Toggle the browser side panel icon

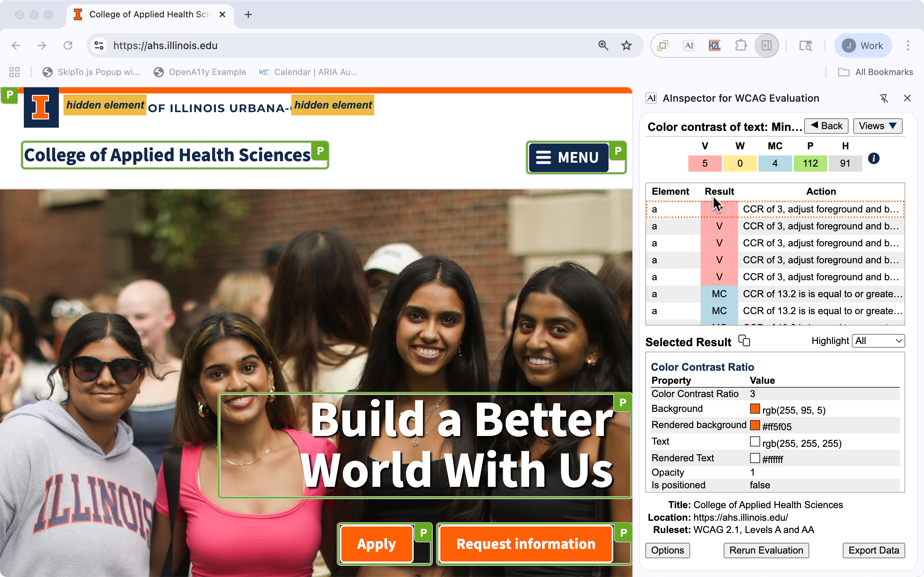click(766, 45)
